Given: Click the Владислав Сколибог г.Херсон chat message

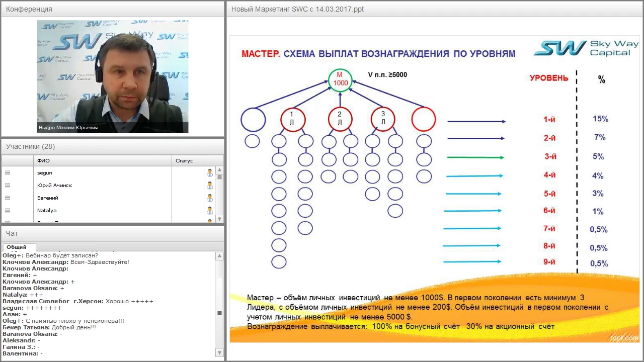Looking at the screenshot, I should point(78,301).
